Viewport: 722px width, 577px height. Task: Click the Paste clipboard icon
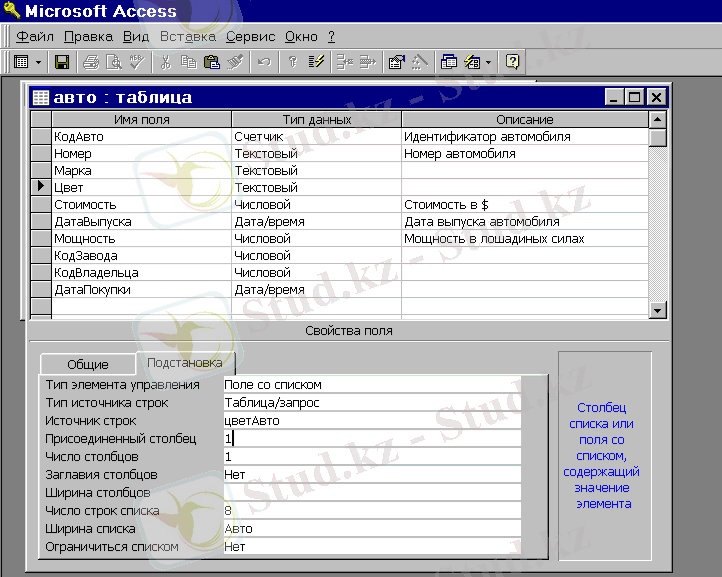click(211, 62)
